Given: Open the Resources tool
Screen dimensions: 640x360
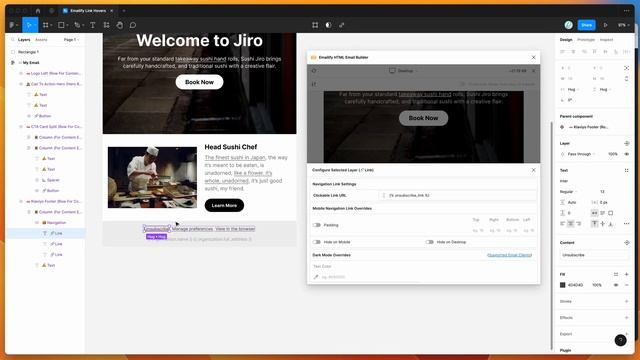Looking at the screenshot, I should (x=107, y=25).
